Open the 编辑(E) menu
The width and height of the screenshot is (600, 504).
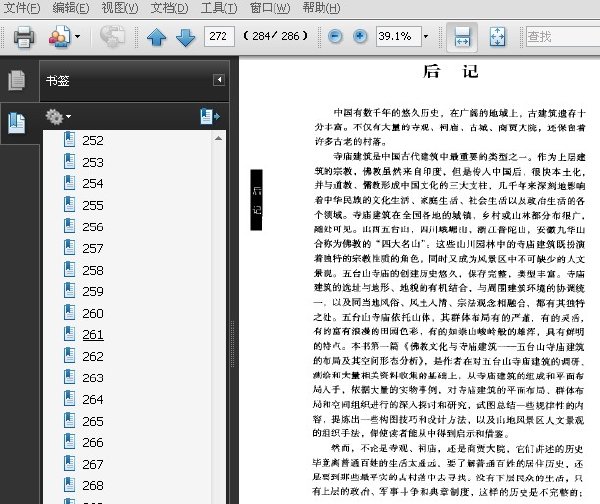(71, 8)
